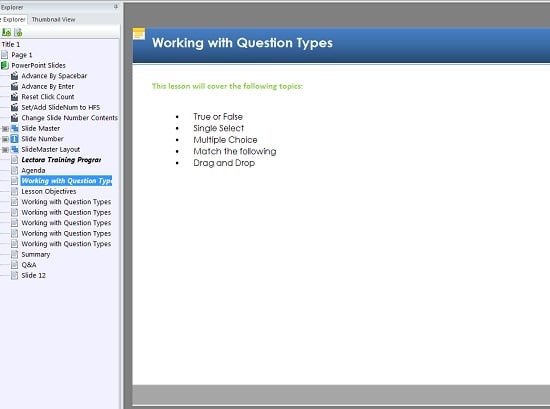Click the Set/Add SlideNum to HFS action icon
This screenshot has height=409, width=550.
click(14, 107)
